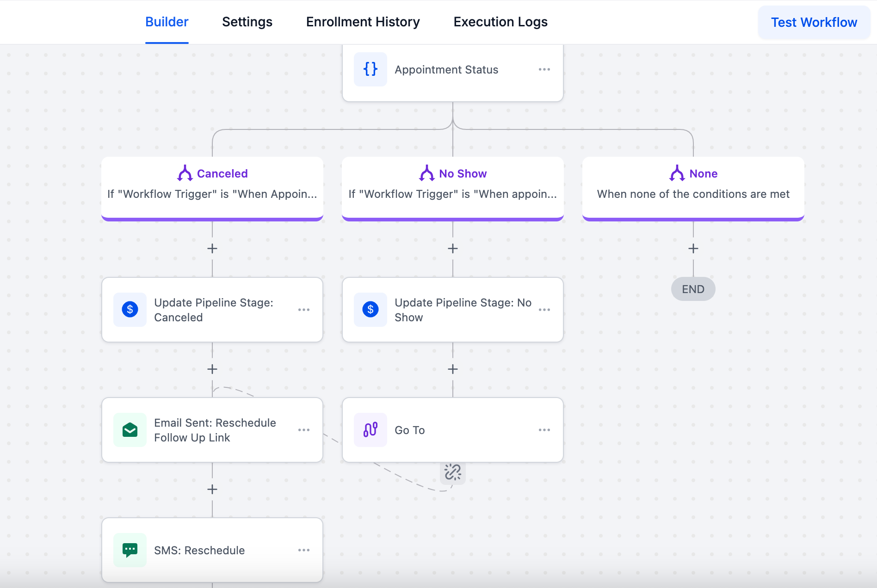The width and height of the screenshot is (877, 588).
Task: Click the Appointment Status label text
Action: [446, 69]
